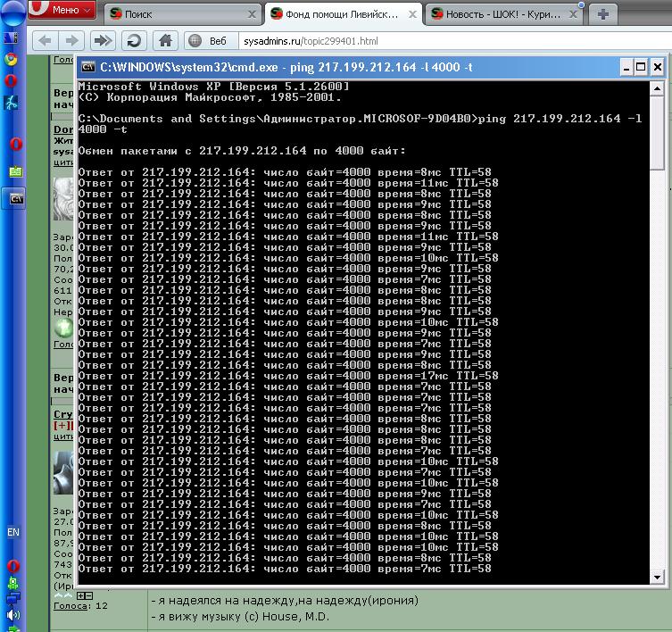Click the cmd scrollbar up arrow
The height and width of the screenshot is (632, 672).
coord(657,88)
